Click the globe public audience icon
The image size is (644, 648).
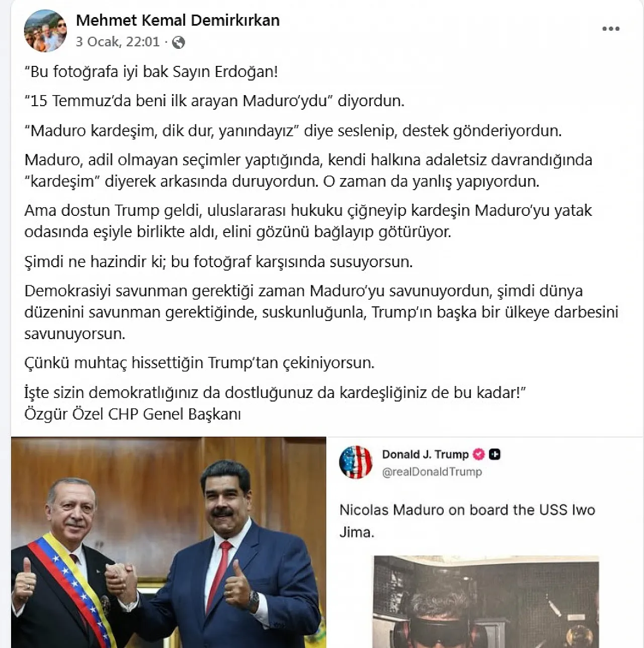pos(178,42)
